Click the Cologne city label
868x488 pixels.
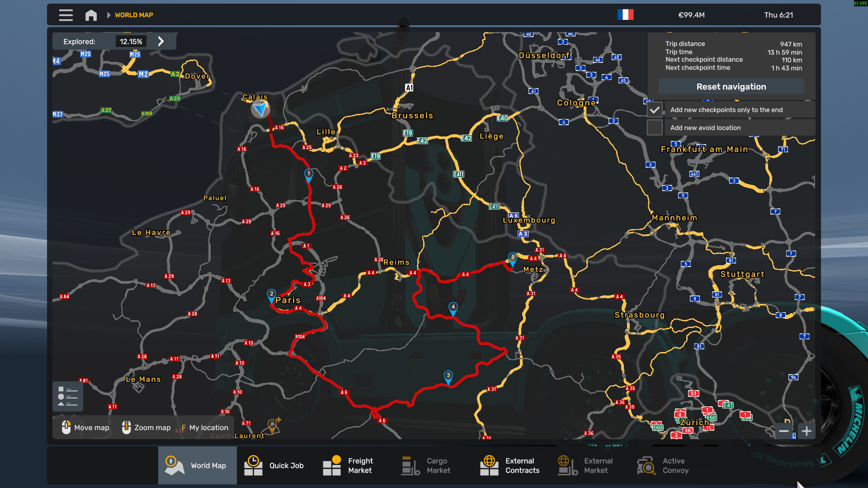(x=576, y=103)
